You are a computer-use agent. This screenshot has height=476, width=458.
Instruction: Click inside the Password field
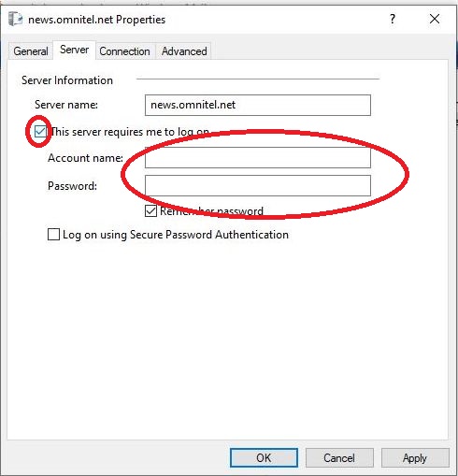[258, 185]
